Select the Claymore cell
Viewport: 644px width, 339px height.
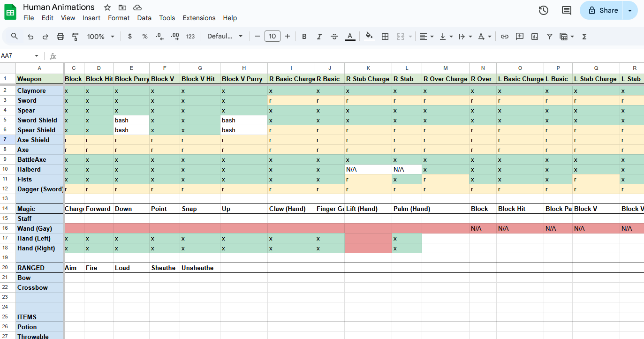(x=40, y=90)
